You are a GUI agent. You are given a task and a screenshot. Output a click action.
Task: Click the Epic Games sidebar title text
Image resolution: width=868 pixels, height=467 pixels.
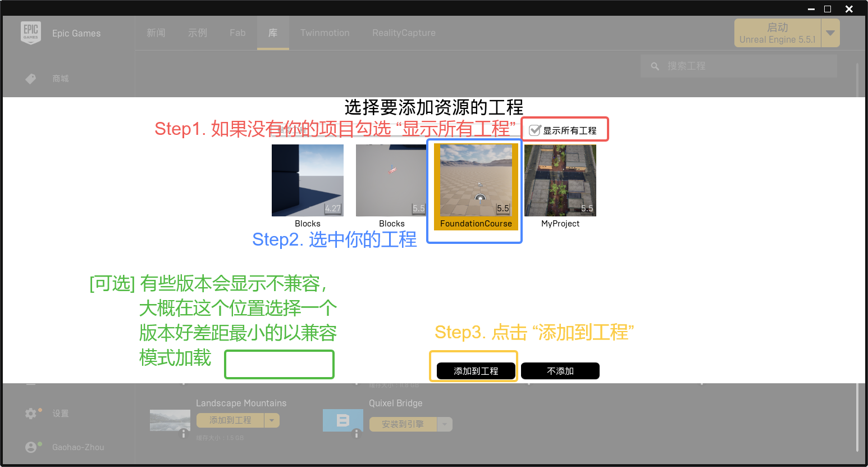[x=76, y=33]
